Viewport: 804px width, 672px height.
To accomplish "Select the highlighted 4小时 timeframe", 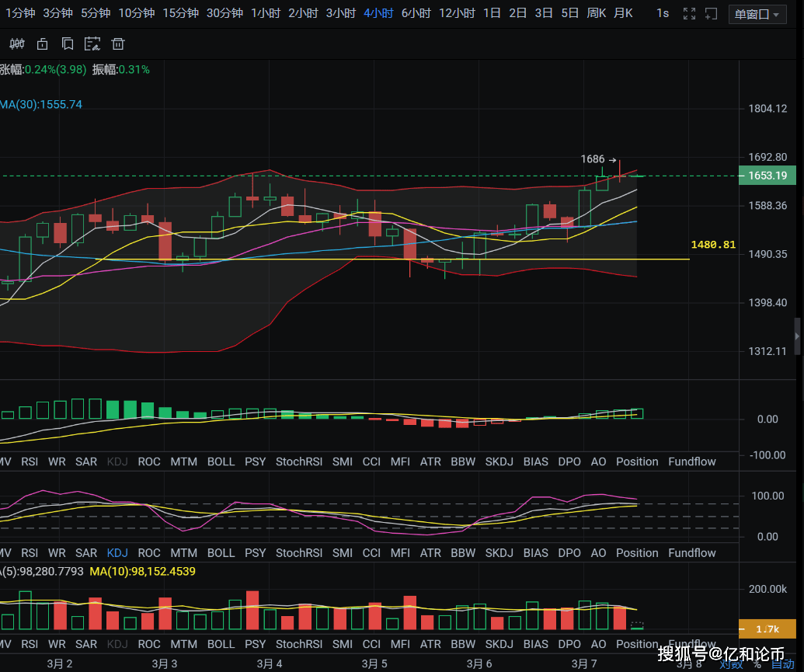I will click(378, 13).
